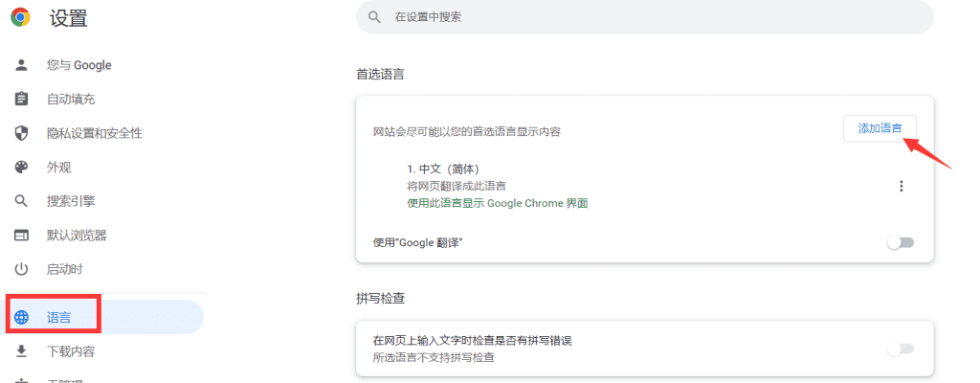Select the clipboard icon for 自动填充
The height and width of the screenshot is (383, 980).
[x=21, y=100]
